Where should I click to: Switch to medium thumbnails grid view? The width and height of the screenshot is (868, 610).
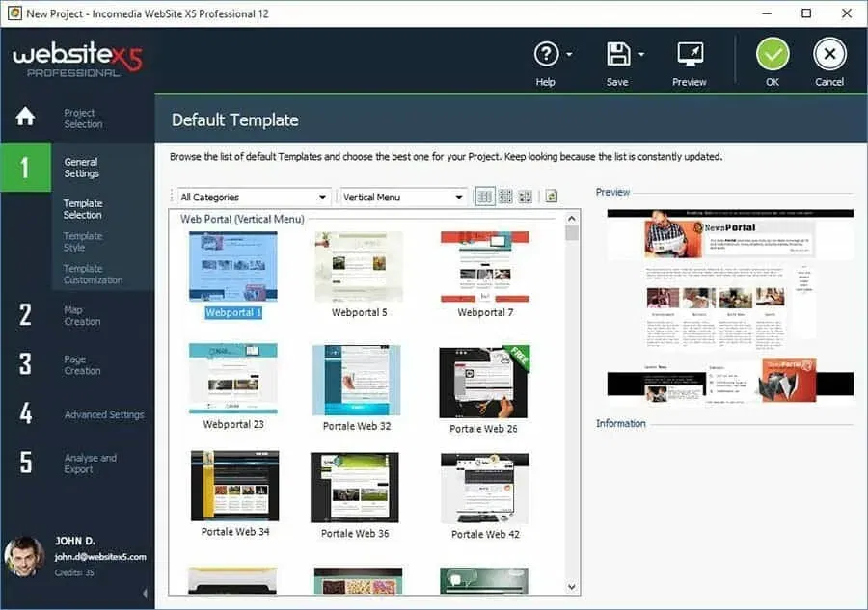click(504, 197)
